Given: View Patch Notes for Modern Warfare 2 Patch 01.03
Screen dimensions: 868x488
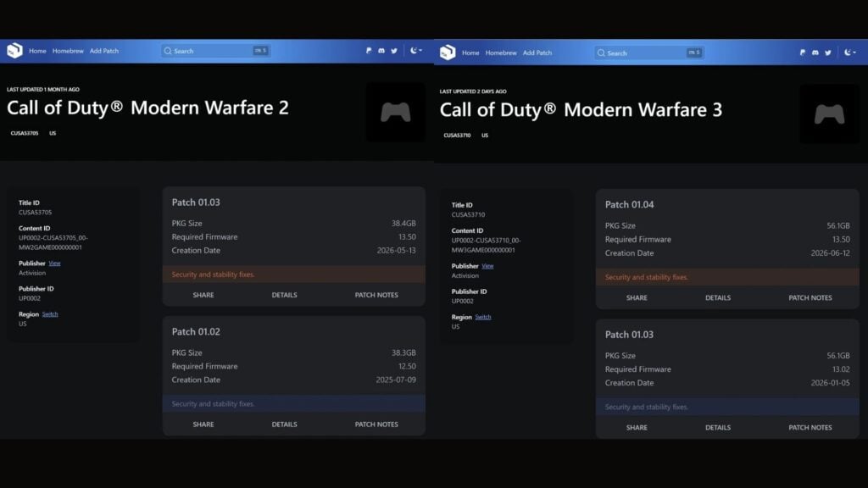Looking at the screenshot, I should point(376,295).
